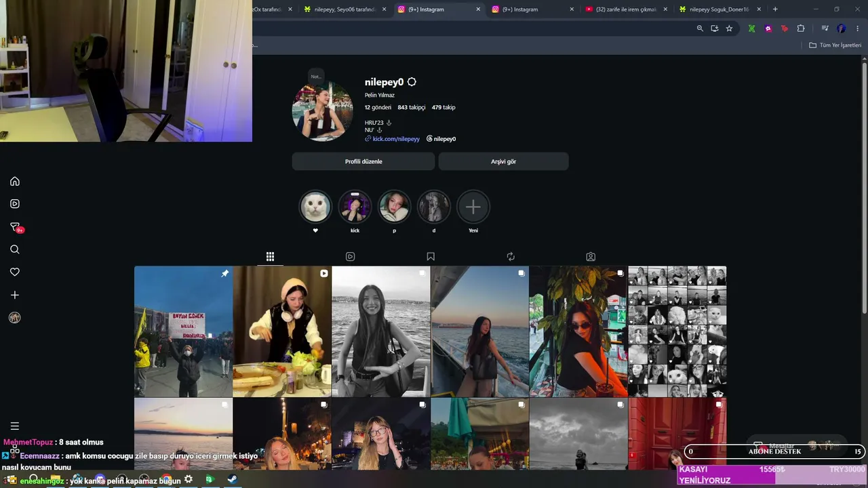Open the kick story highlight
This screenshot has width=868, height=488.
(355, 207)
